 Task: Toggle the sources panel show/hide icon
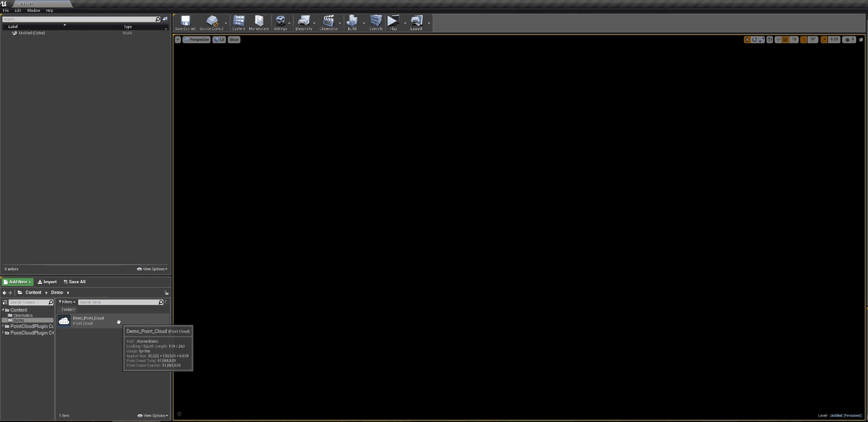click(5, 302)
